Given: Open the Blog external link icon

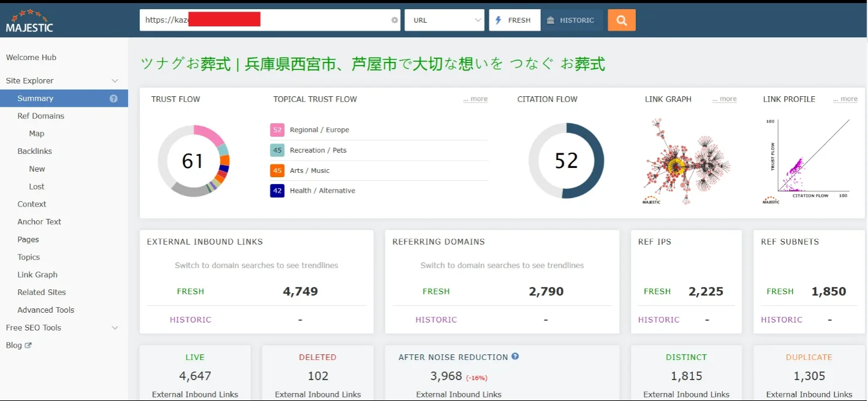Looking at the screenshot, I should [x=28, y=345].
